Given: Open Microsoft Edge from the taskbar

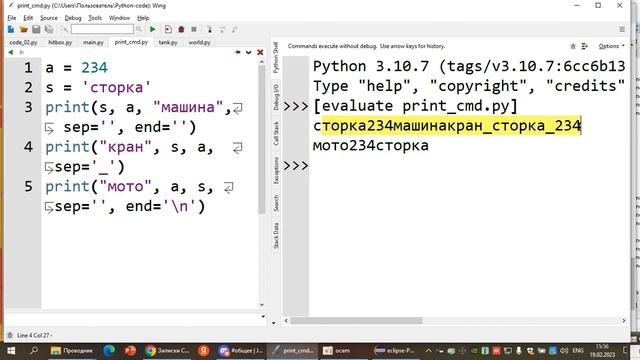Looking at the screenshot, I should (109, 350).
